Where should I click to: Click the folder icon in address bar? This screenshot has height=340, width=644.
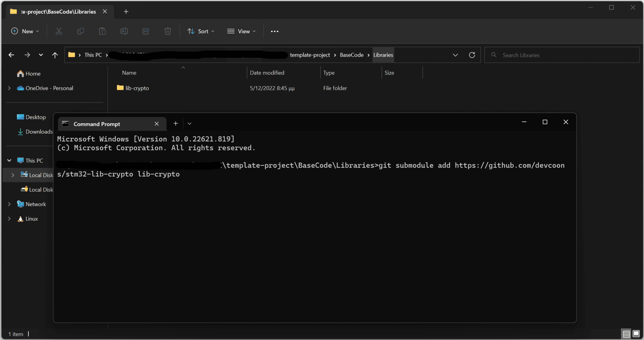tap(72, 55)
